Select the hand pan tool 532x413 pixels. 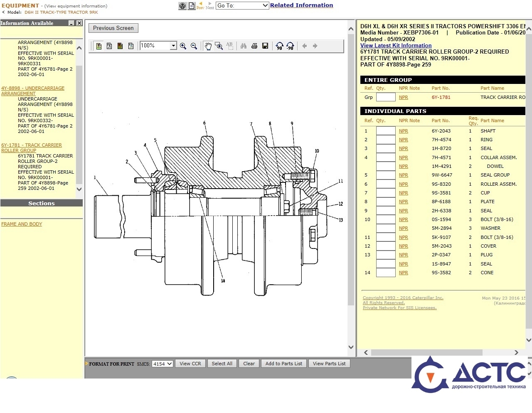point(208,46)
